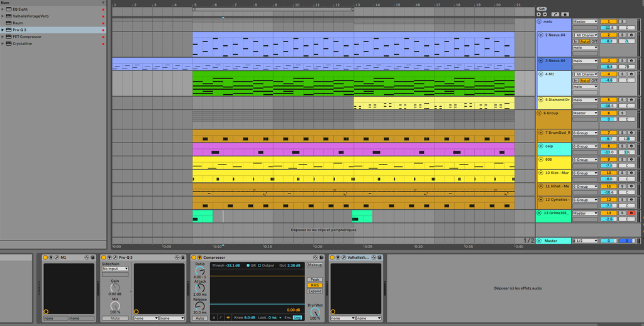This screenshot has height=326, width=644.
Task: Open ValhallaVintageVerb plug-in wrench icon
Action: tap(344, 258)
